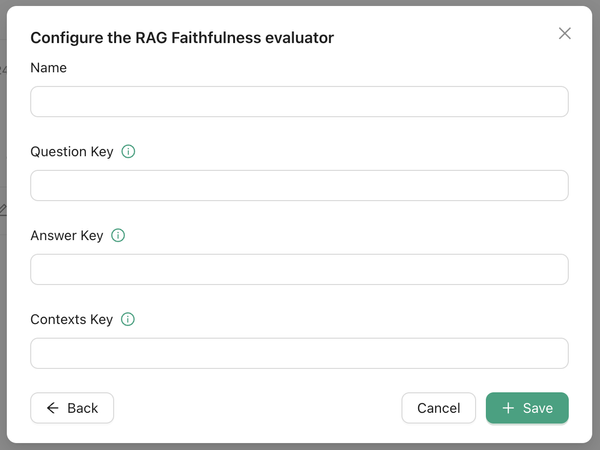Close the evaluator configuration dialog with X
Image resolution: width=600 pixels, height=450 pixels.
click(x=565, y=34)
